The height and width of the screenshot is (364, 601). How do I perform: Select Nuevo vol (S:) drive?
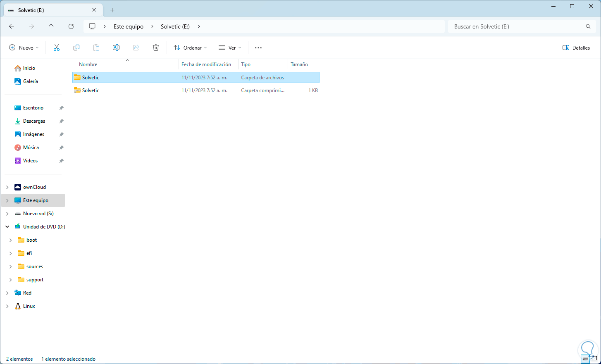pos(38,214)
